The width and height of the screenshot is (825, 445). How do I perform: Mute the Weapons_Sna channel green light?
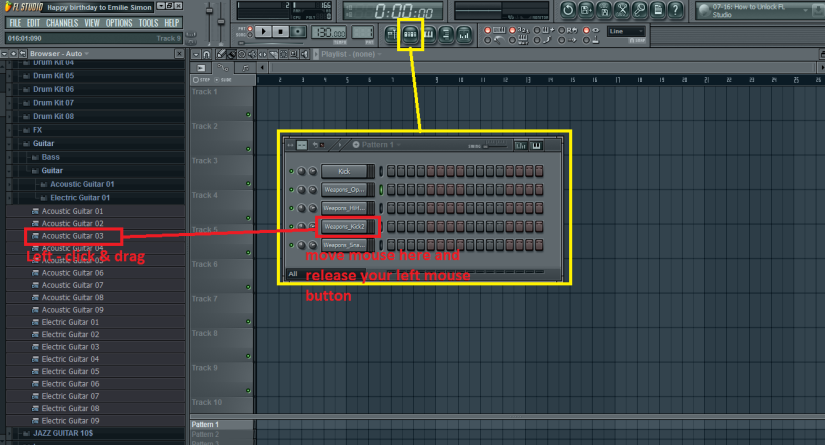[291, 245]
